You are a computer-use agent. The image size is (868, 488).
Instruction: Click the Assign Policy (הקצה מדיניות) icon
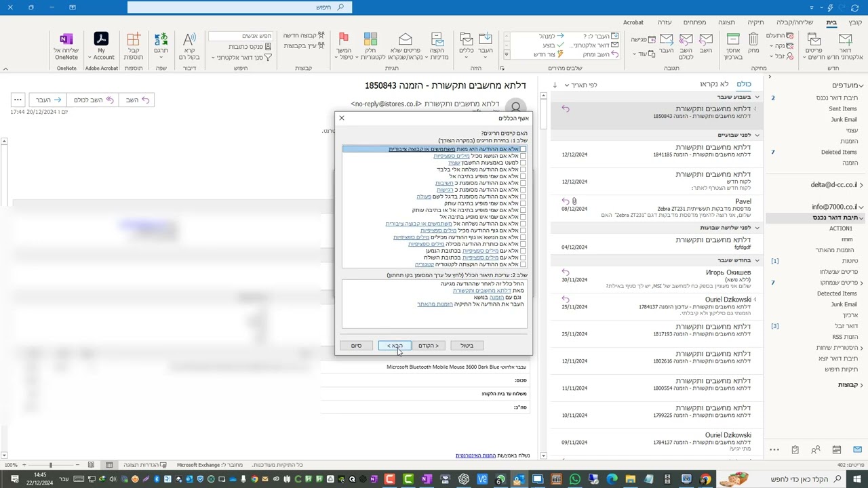[x=437, y=40]
